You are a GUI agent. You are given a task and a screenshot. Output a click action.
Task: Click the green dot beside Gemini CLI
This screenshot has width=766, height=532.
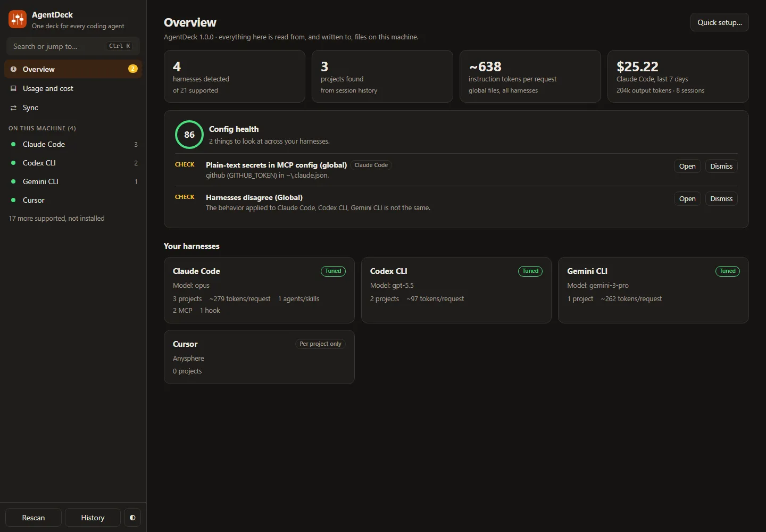point(13,181)
